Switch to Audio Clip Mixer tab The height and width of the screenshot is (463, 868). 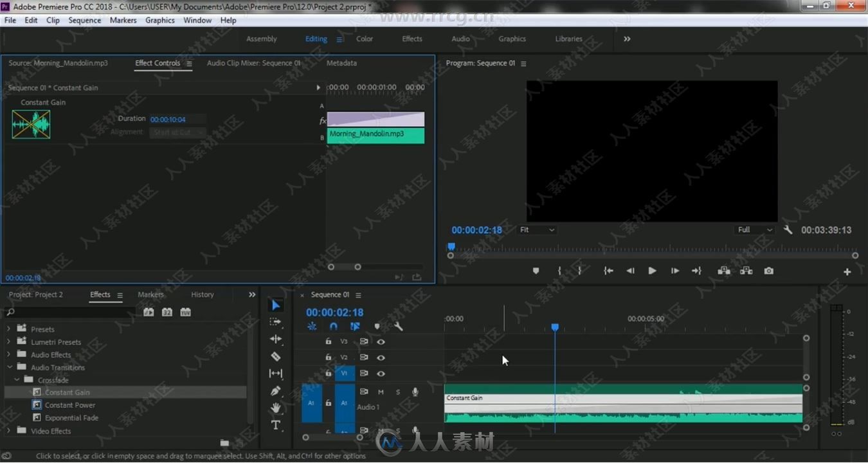254,63
